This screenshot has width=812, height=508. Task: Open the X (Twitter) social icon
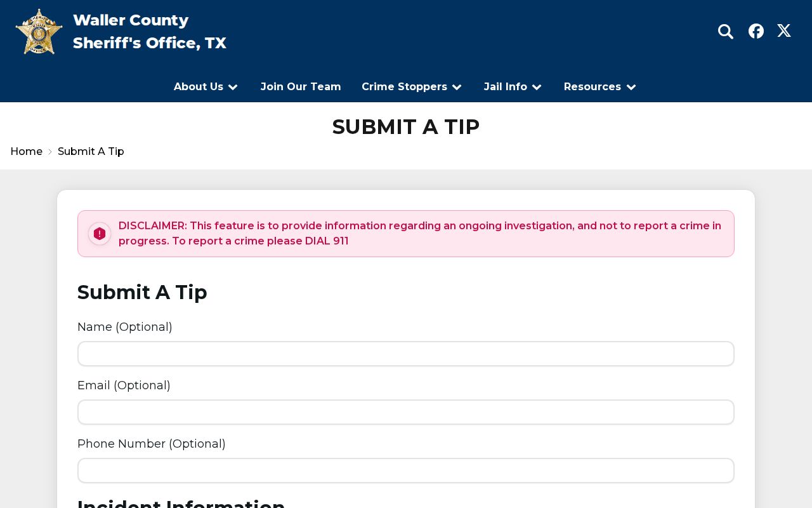click(784, 30)
